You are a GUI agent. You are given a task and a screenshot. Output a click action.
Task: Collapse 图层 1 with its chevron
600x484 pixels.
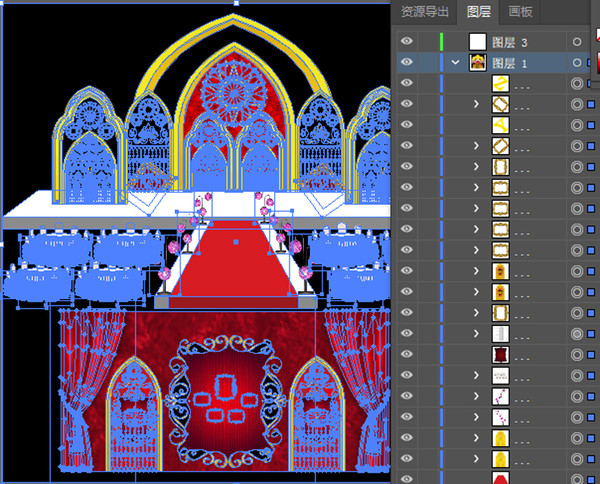tap(455, 62)
